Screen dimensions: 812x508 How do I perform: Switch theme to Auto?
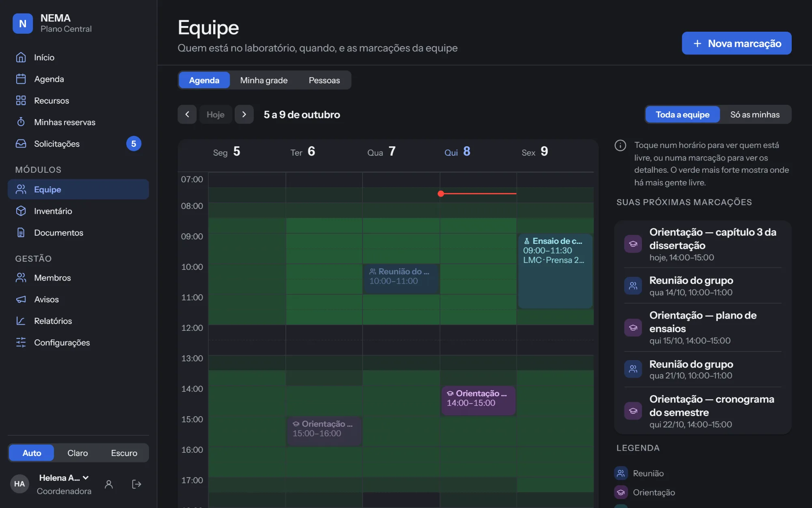(x=32, y=453)
